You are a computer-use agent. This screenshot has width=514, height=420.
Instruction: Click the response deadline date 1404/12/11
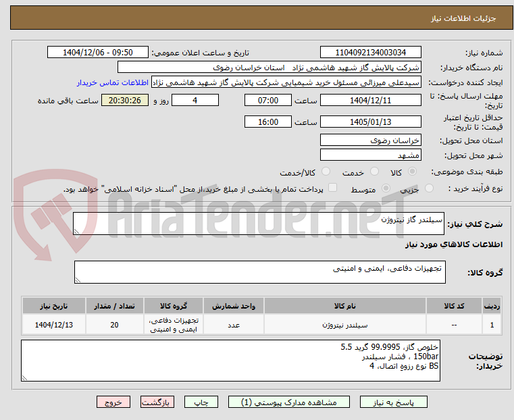(x=370, y=100)
